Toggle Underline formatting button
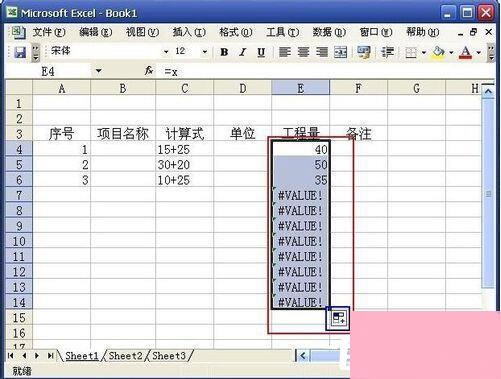 click(261, 52)
